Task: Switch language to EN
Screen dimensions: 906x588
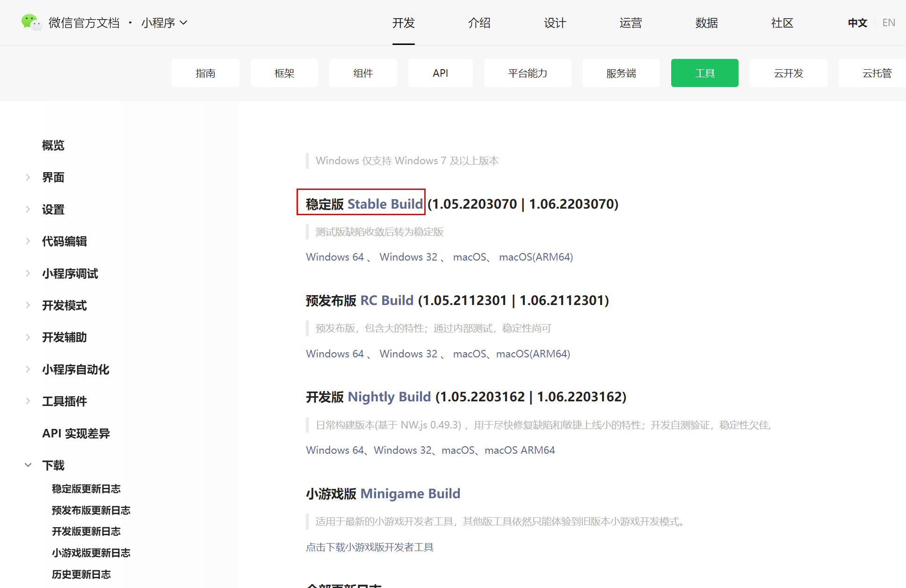Action: click(x=888, y=22)
